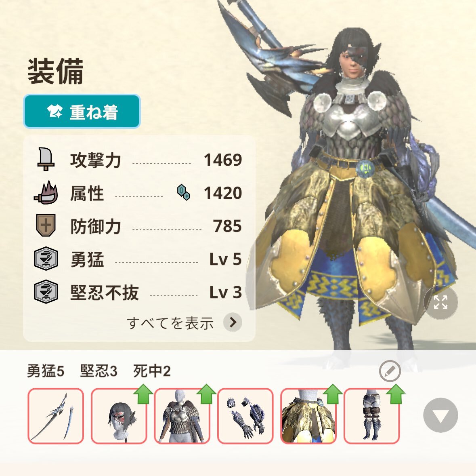
Task: Tap the defense shield icon
Action: pyautogui.click(x=46, y=225)
